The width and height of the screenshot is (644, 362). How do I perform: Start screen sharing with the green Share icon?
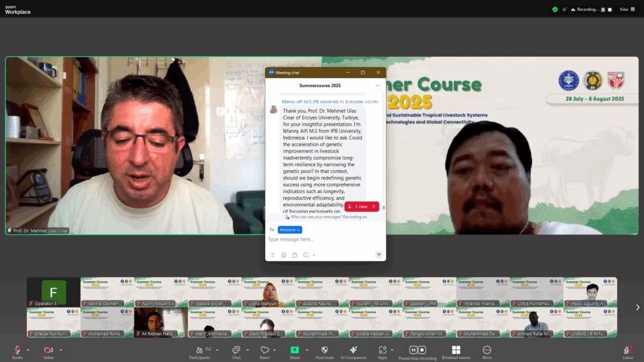pyautogui.click(x=294, y=350)
